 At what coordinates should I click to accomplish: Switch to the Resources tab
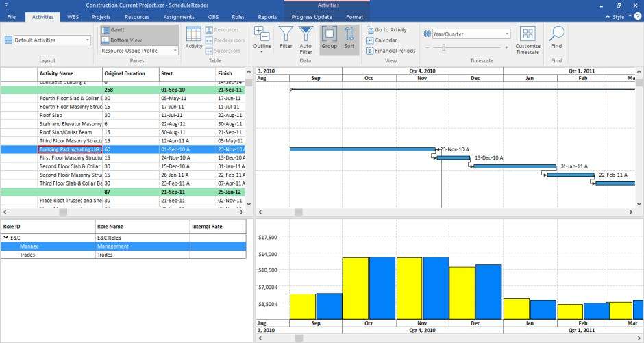137,16
